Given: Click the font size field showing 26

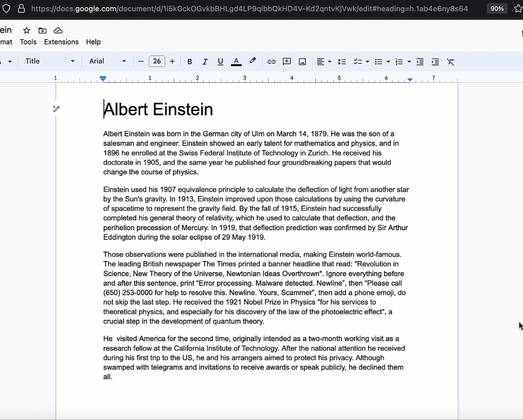Looking at the screenshot, I should [x=157, y=61].
